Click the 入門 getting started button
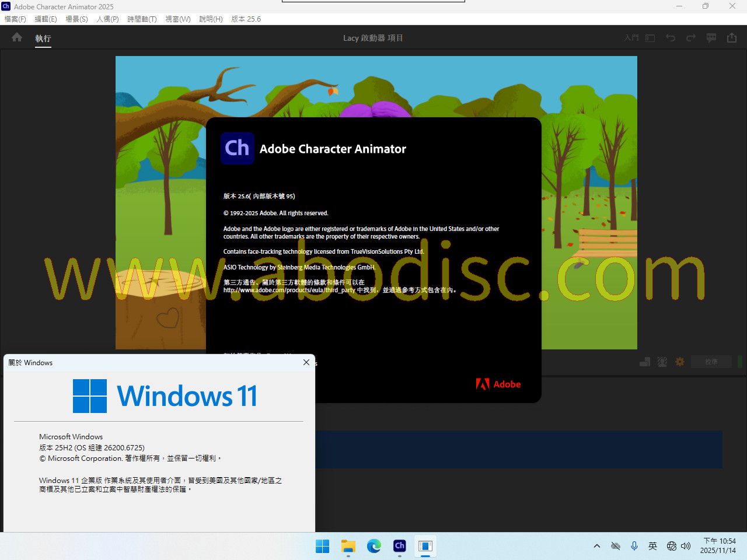This screenshot has height=560, width=747. click(x=631, y=38)
